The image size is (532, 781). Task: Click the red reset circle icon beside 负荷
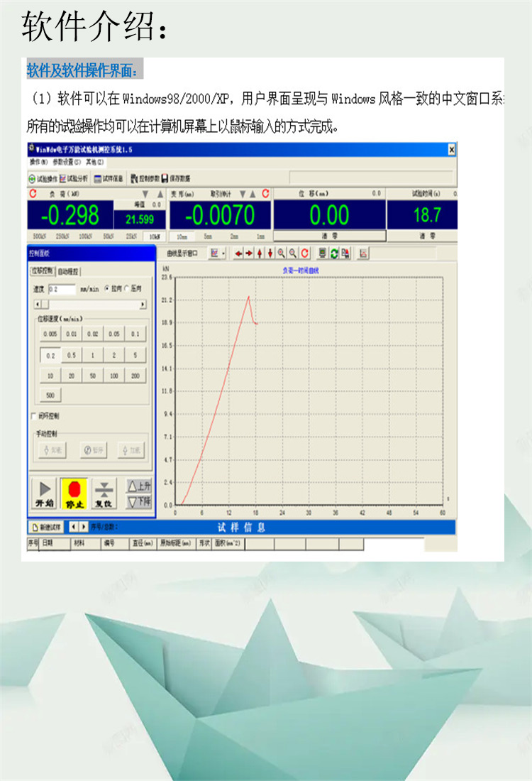click(x=32, y=194)
